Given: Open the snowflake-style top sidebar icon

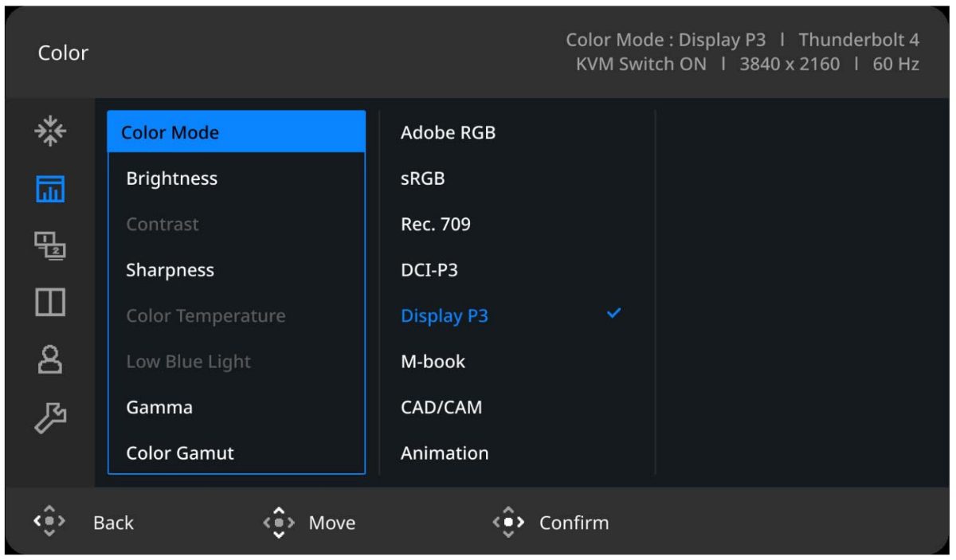Looking at the screenshot, I should [49, 131].
